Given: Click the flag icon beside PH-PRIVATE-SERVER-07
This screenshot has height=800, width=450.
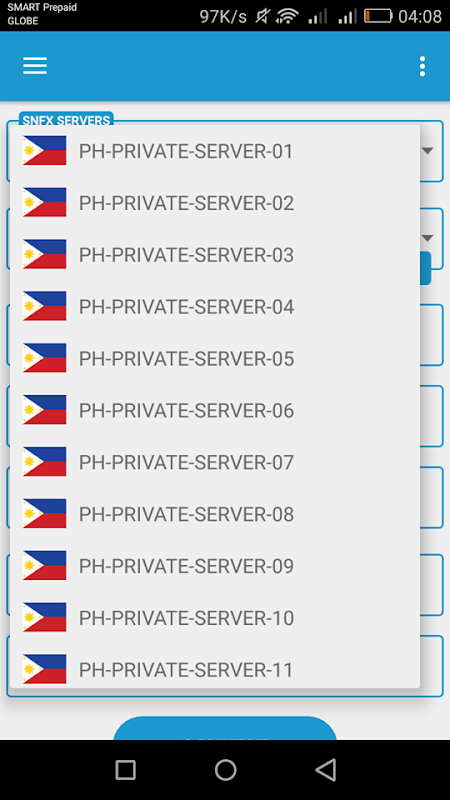Looking at the screenshot, I should pos(44,462).
